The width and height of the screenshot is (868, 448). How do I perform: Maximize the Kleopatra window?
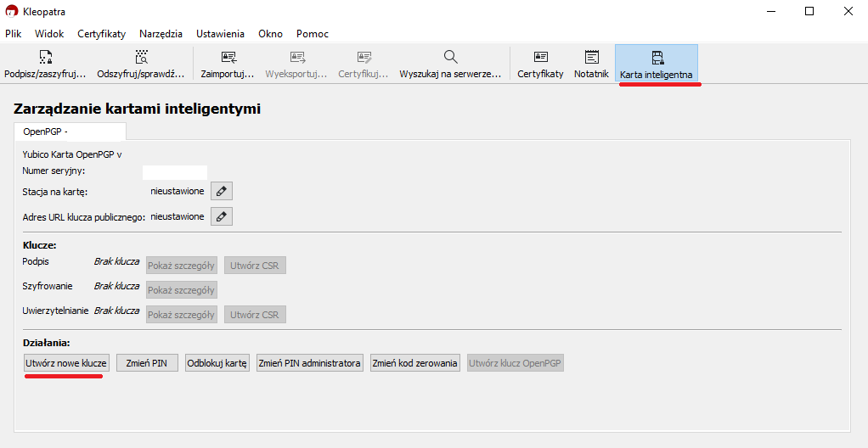809,11
